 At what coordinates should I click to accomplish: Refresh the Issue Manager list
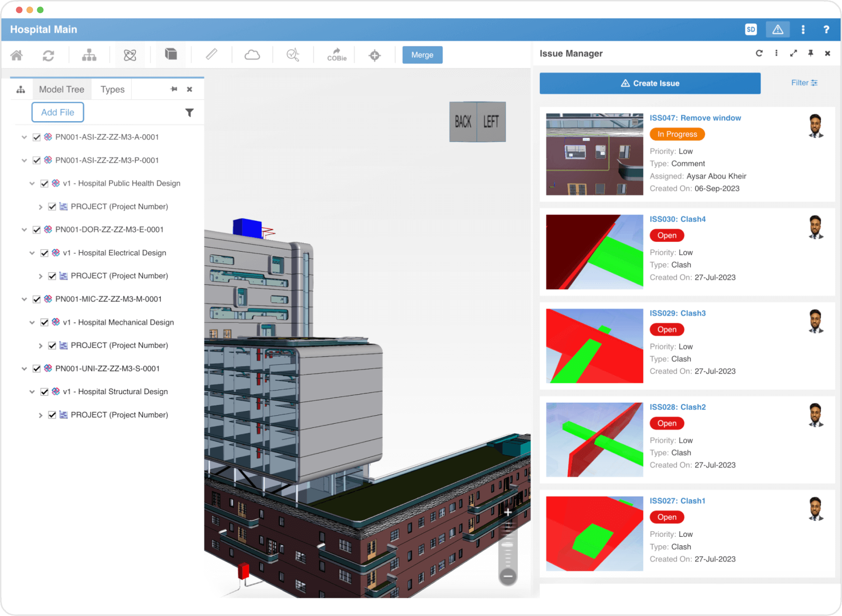point(759,53)
